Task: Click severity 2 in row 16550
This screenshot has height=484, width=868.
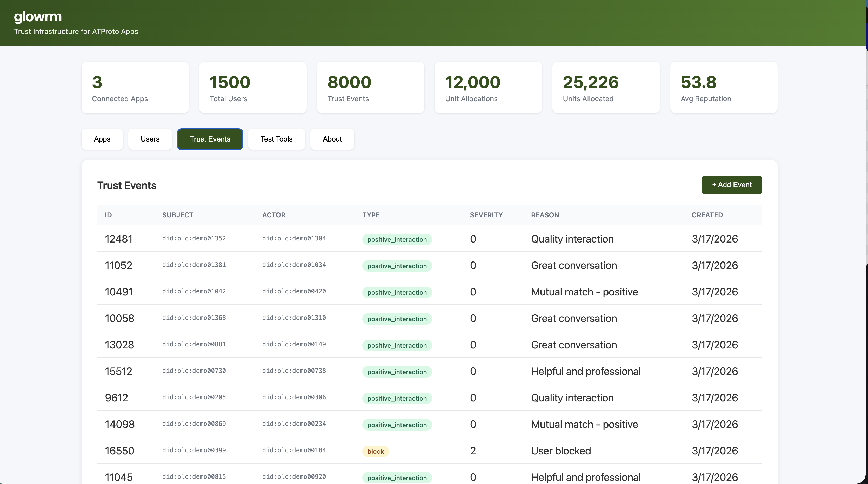Action: point(473,451)
